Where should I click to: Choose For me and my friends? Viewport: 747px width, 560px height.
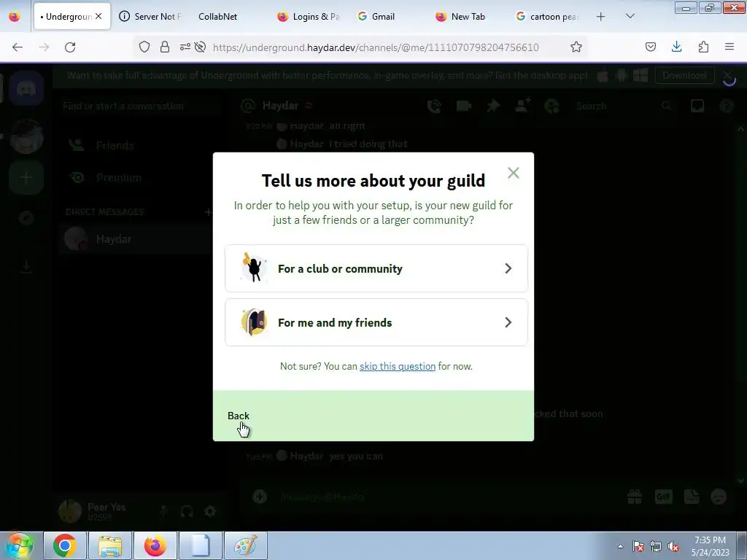pos(376,322)
